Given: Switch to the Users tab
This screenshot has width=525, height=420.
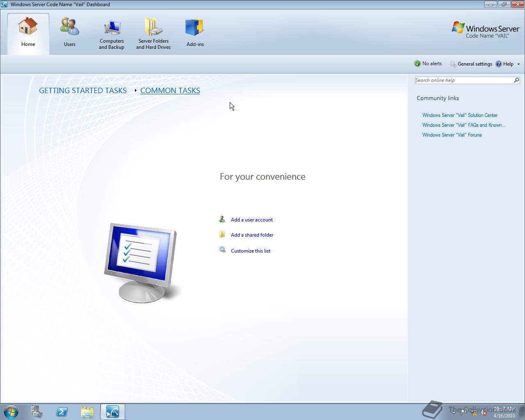Looking at the screenshot, I should [70, 34].
